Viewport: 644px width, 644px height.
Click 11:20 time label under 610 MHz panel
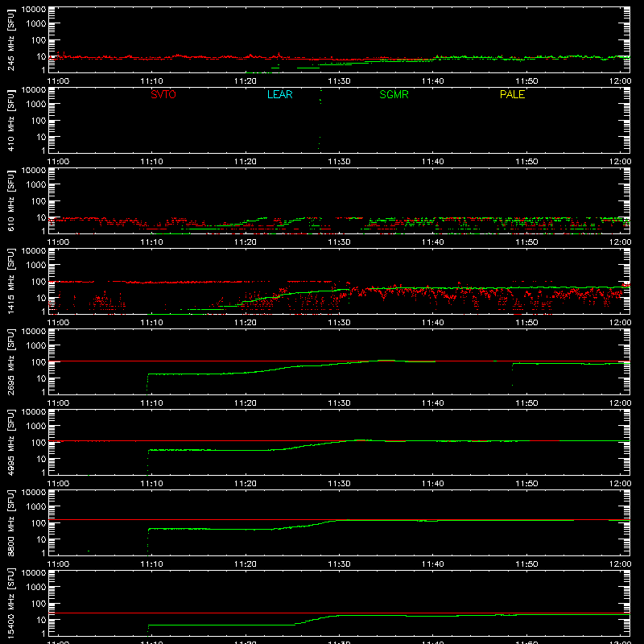246,242
